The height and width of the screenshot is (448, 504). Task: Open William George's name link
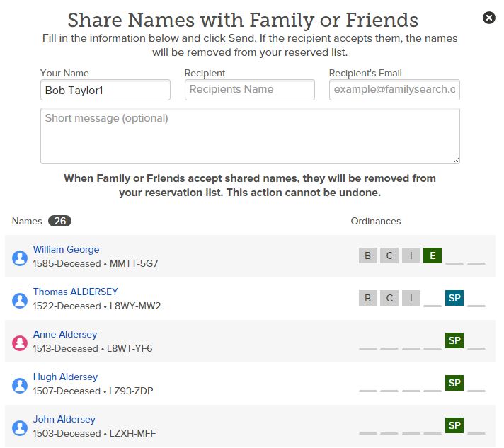pos(66,249)
